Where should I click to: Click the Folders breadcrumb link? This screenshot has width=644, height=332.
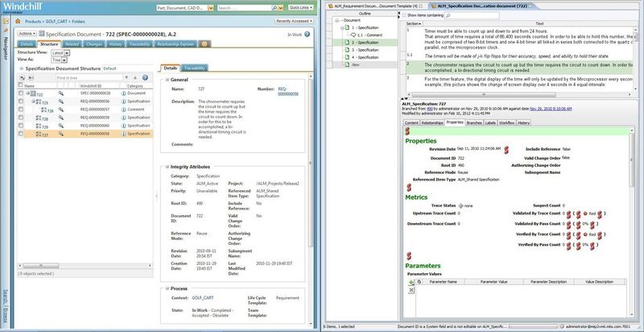78,21
